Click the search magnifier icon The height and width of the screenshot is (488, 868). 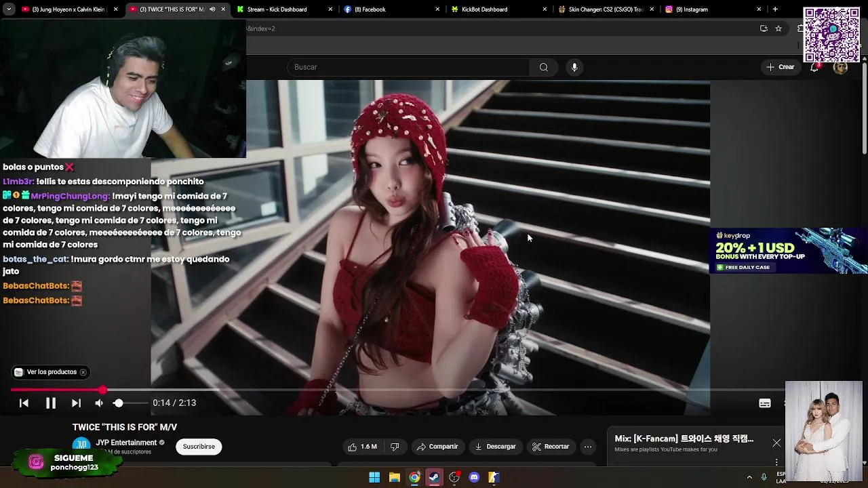pyautogui.click(x=543, y=67)
